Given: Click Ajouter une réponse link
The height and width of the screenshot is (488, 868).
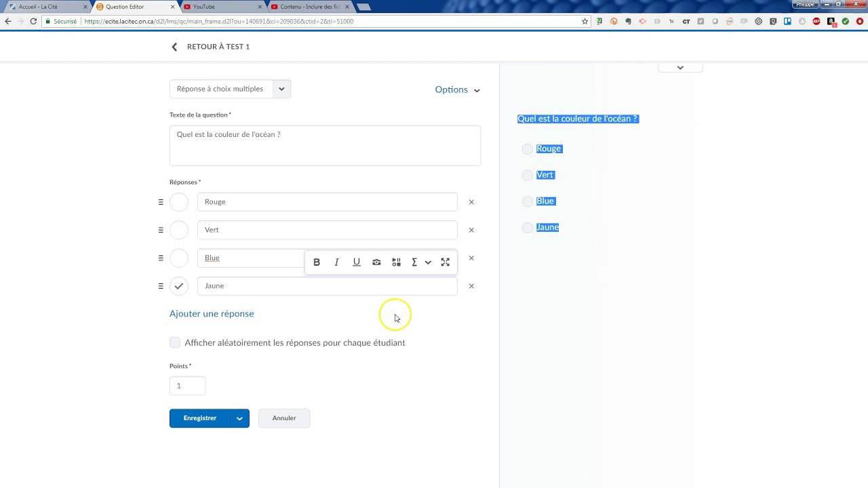Looking at the screenshot, I should 212,314.
